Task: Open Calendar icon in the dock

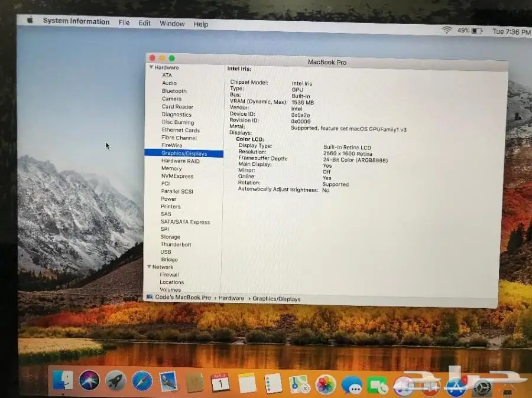Action: coord(220,383)
